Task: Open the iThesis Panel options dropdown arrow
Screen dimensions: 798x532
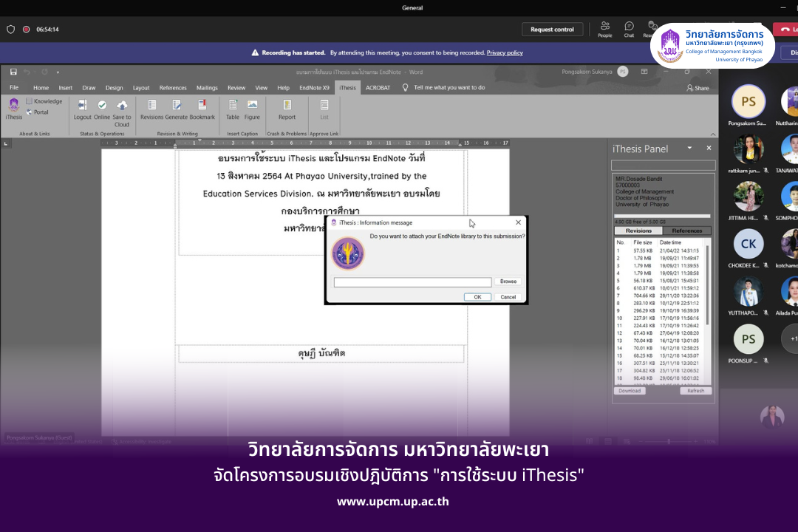Action: pos(689,148)
